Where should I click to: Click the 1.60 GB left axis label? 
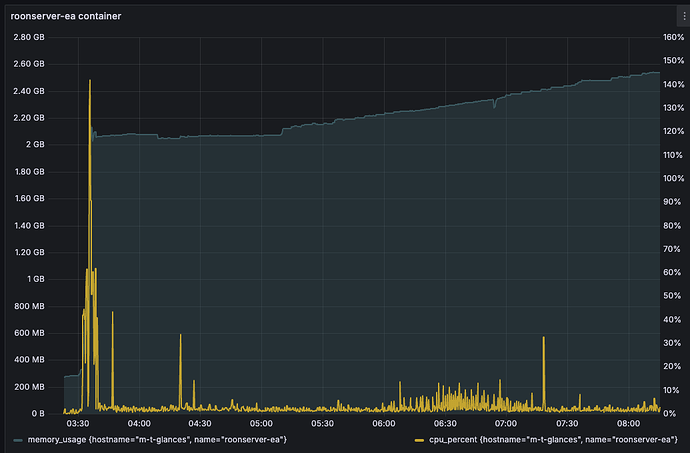(29, 198)
